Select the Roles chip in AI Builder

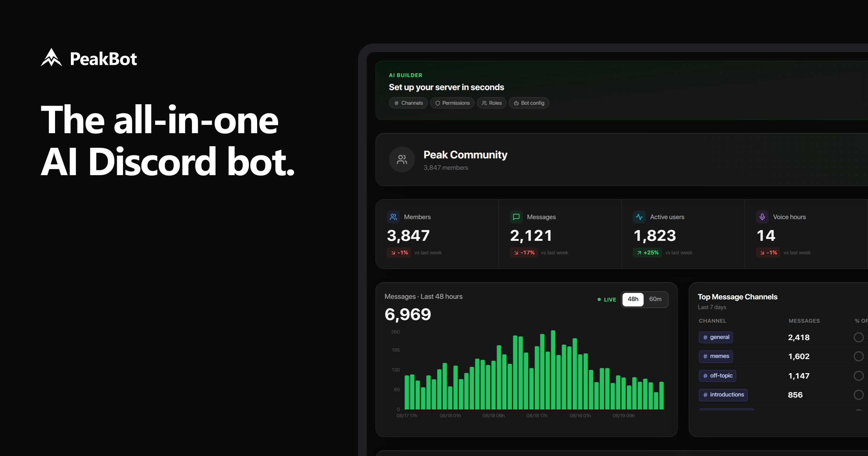pyautogui.click(x=492, y=103)
